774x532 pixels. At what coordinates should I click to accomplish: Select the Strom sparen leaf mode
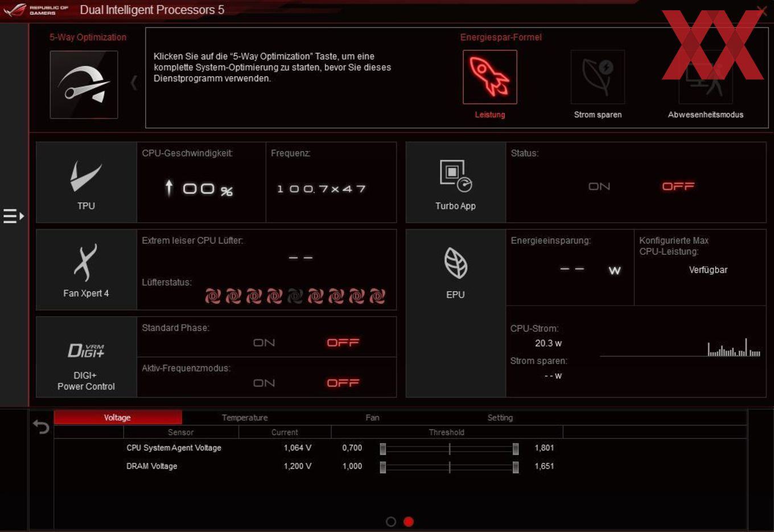point(598,77)
